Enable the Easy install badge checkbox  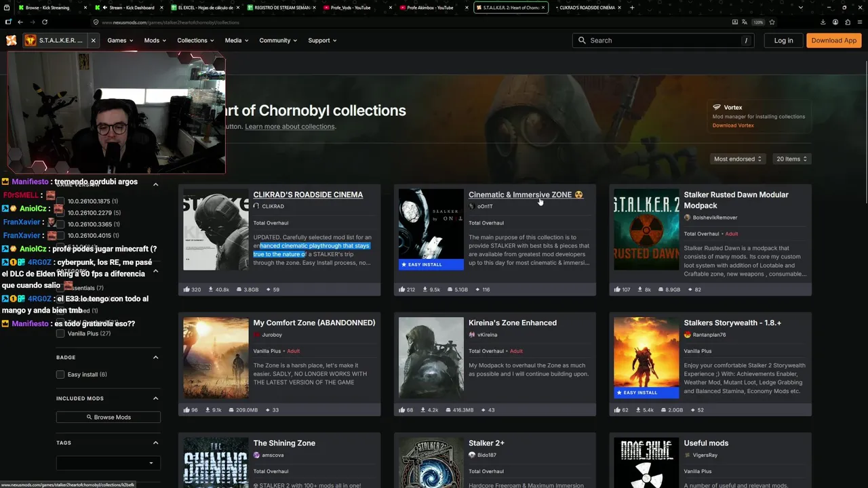(60, 374)
